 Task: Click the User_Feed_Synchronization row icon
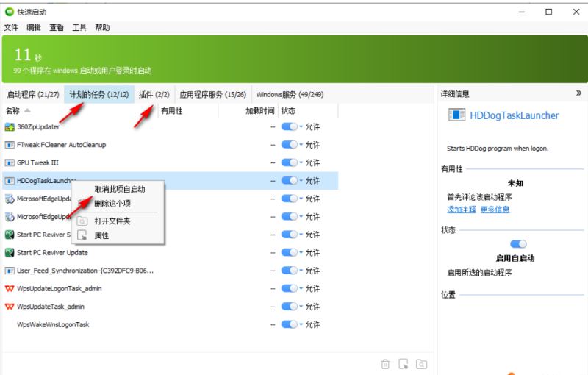(10, 271)
